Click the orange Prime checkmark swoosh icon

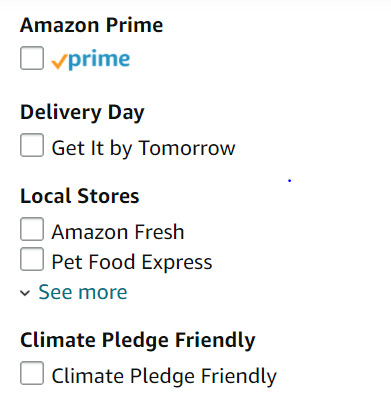click(59, 62)
